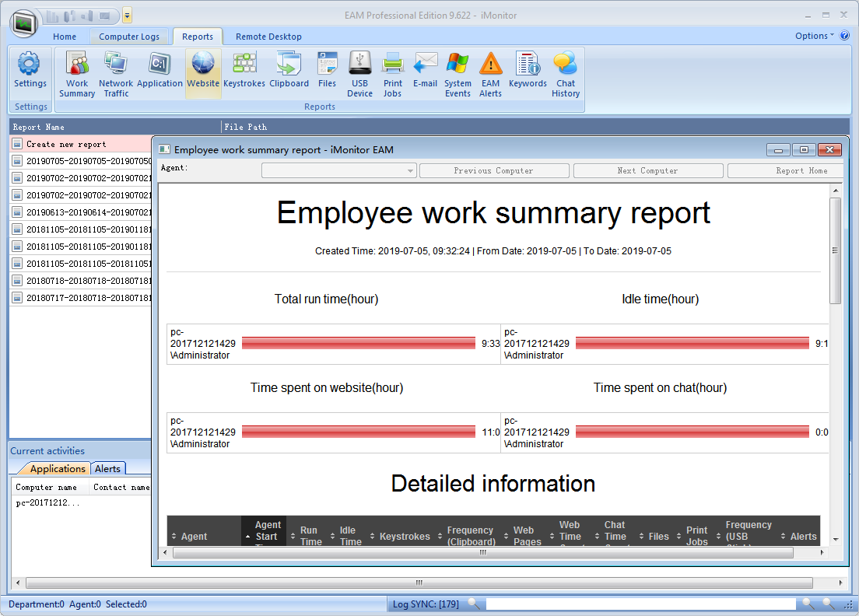The image size is (859, 616).
Task: Open the E-mail report
Action: [425, 70]
